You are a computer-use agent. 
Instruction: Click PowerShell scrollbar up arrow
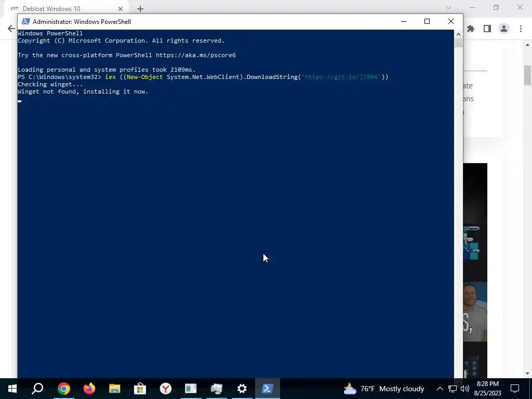point(458,34)
